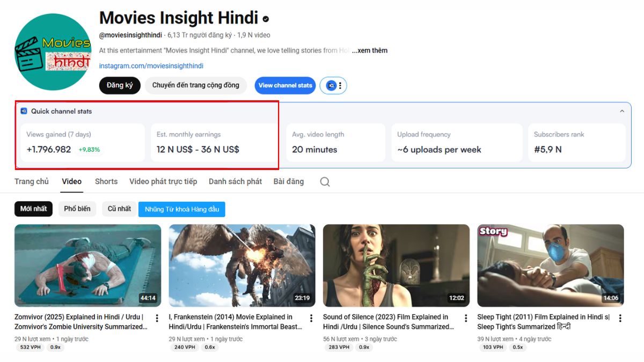
Task: Enable the Những Từ khoá Hàng đầu filter
Action: [x=182, y=209]
